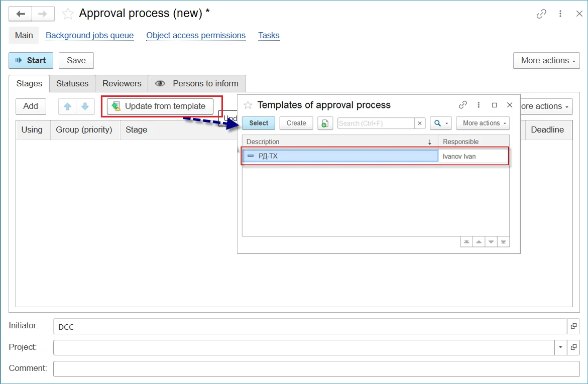
Task: Move stage up with up arrow
Action: pyautogui.click(x=68, y=106)
